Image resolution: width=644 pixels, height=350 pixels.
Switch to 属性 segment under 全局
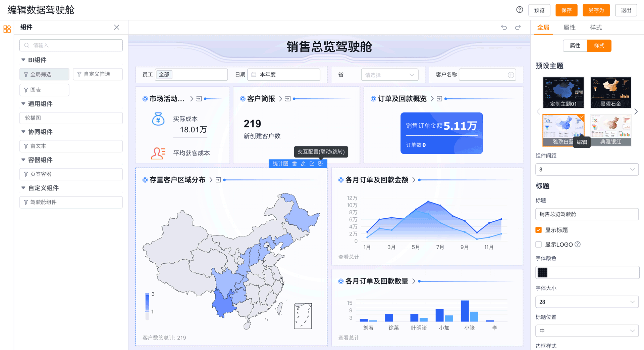coord(575,46)
